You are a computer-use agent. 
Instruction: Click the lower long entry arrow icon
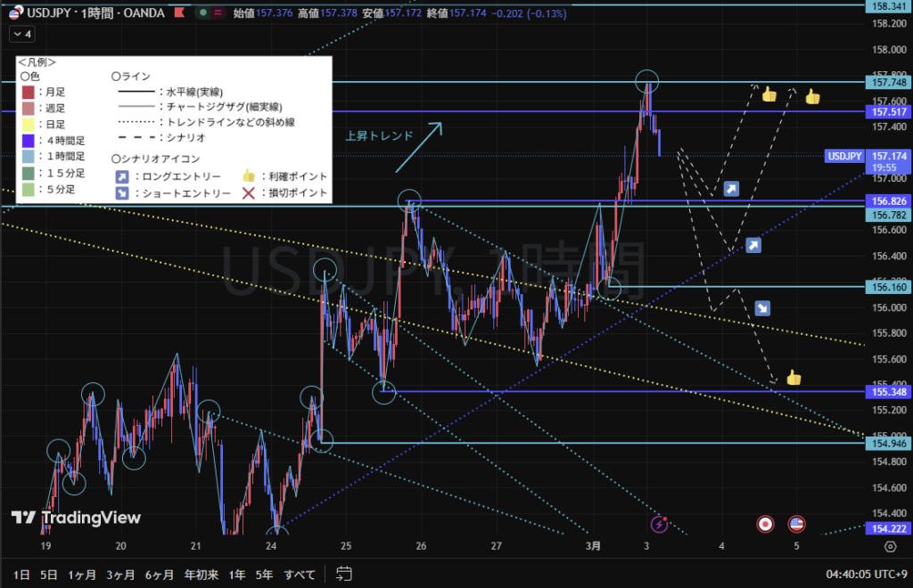[753, 245]
